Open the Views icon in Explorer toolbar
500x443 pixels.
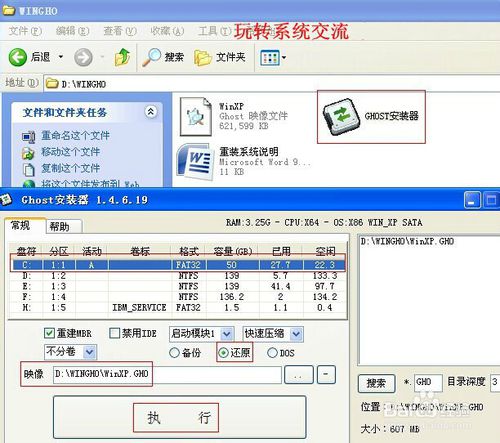pos(269,58)
